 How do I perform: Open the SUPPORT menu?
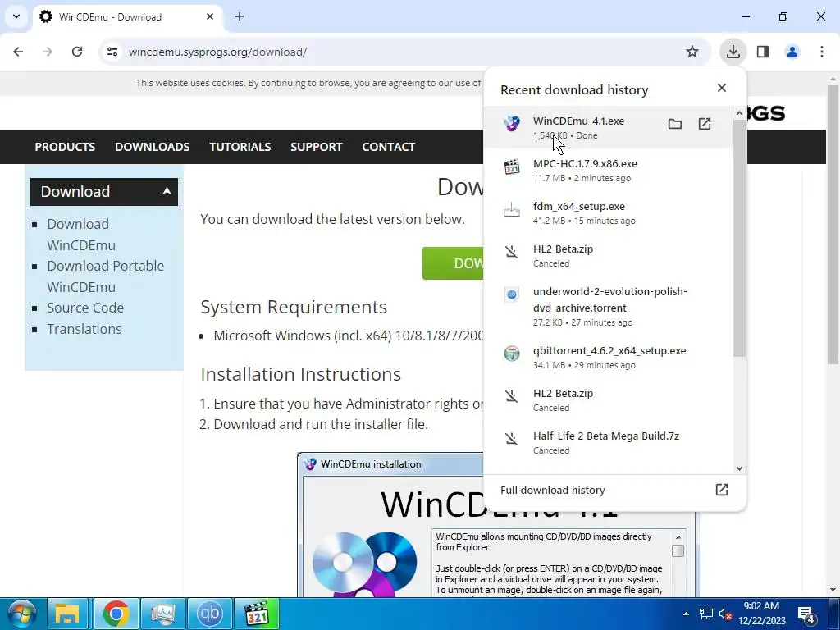tap(316, 147)
